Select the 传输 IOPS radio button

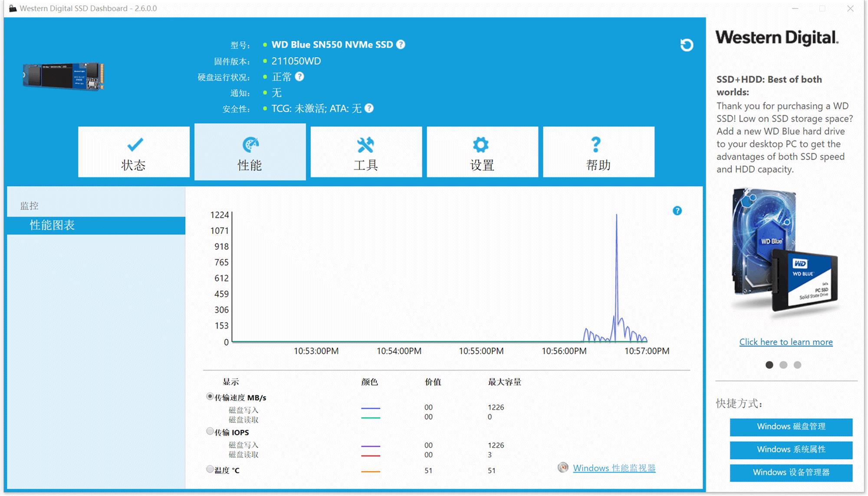210,431
